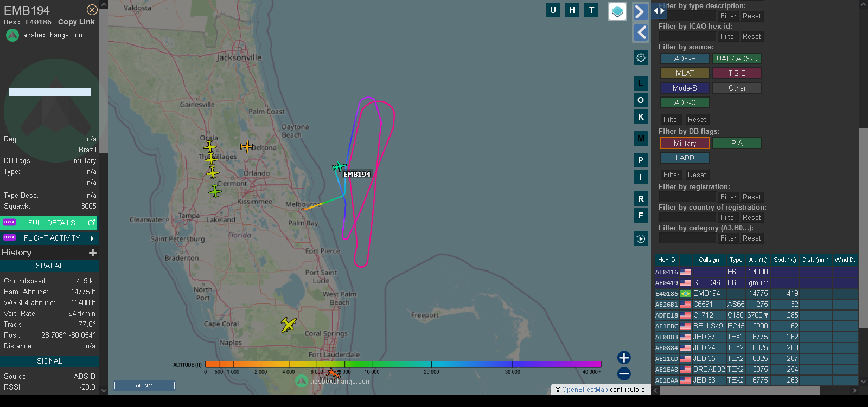Open FULL DETAILS for the aircraft

tap(49, 223)
